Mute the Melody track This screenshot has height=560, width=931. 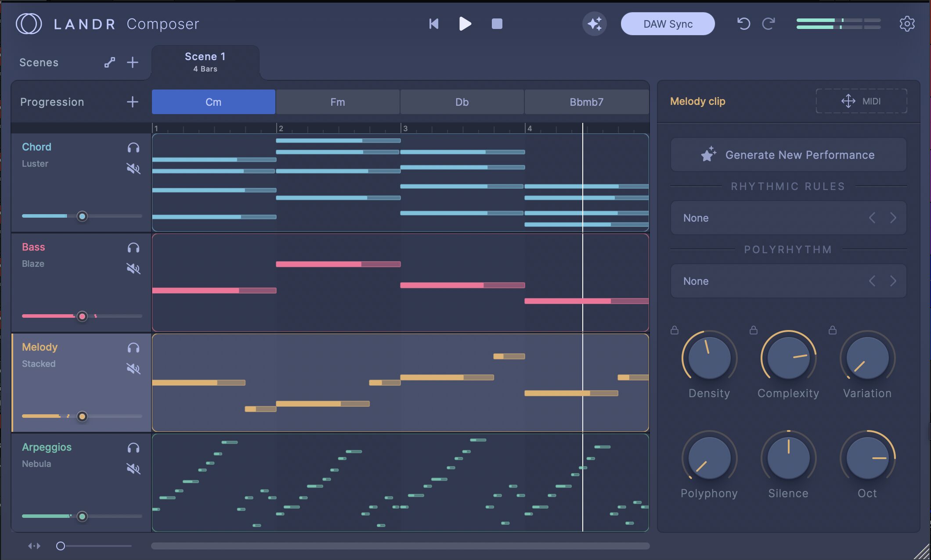pyautogui.click(x=134, y=369)
